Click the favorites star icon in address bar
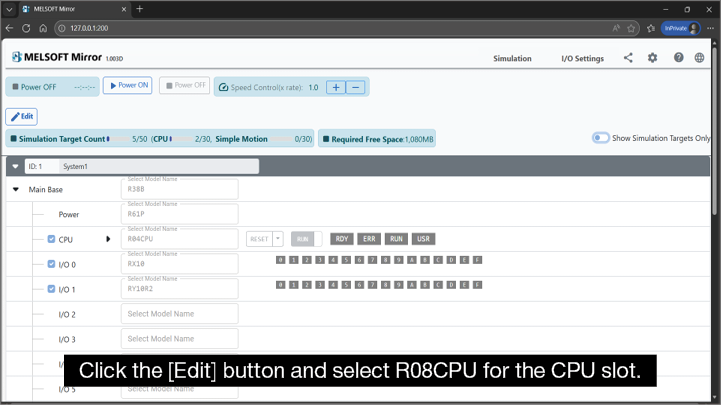This screenshot has height=405, width=721. (x=631, y=28)
